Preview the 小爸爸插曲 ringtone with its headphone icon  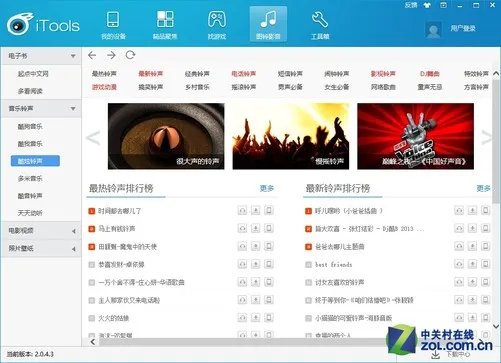[459, 210]
